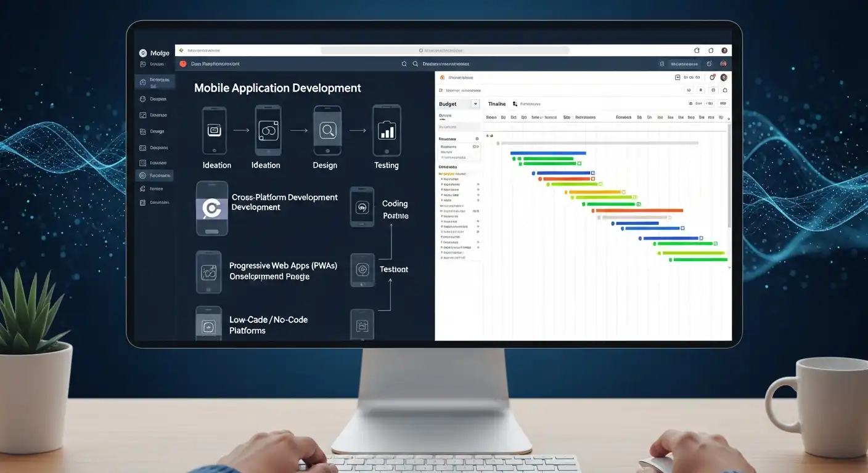The height and width of the screenshot is (473, 868).
Task: Click the Testing phone icon with bar chart
Action: 387,130
